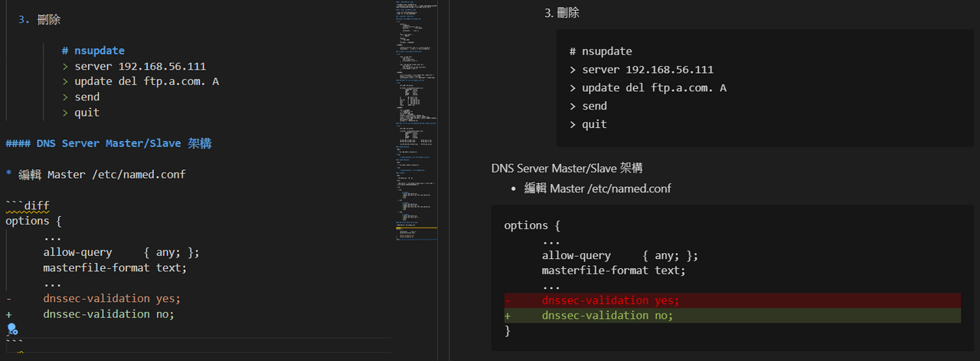Click the blue lightbulb quick-fix icon
The height and width of the screenshot is (361, 980).
(12, 330)
